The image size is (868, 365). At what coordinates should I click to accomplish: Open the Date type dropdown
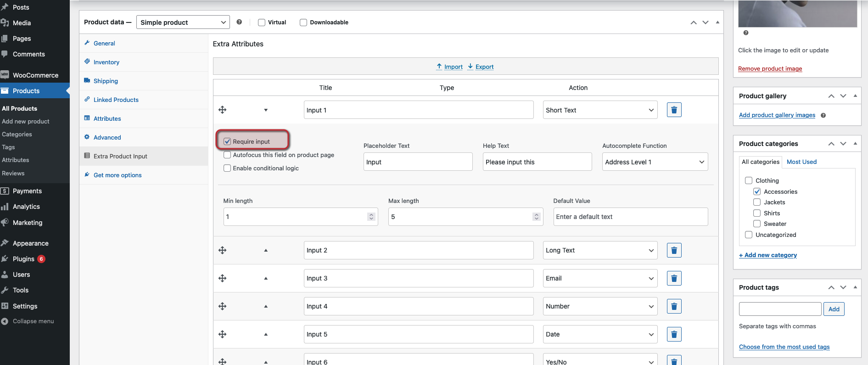600,334
